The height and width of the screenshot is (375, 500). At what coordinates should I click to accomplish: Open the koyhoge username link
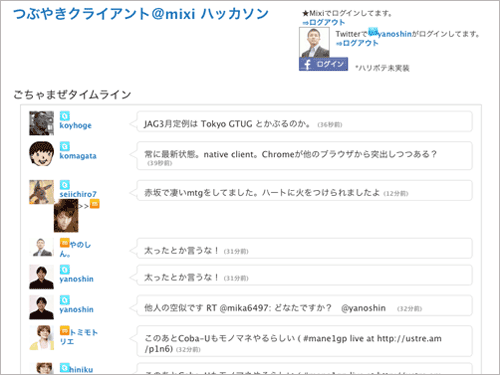click(75, 126)
